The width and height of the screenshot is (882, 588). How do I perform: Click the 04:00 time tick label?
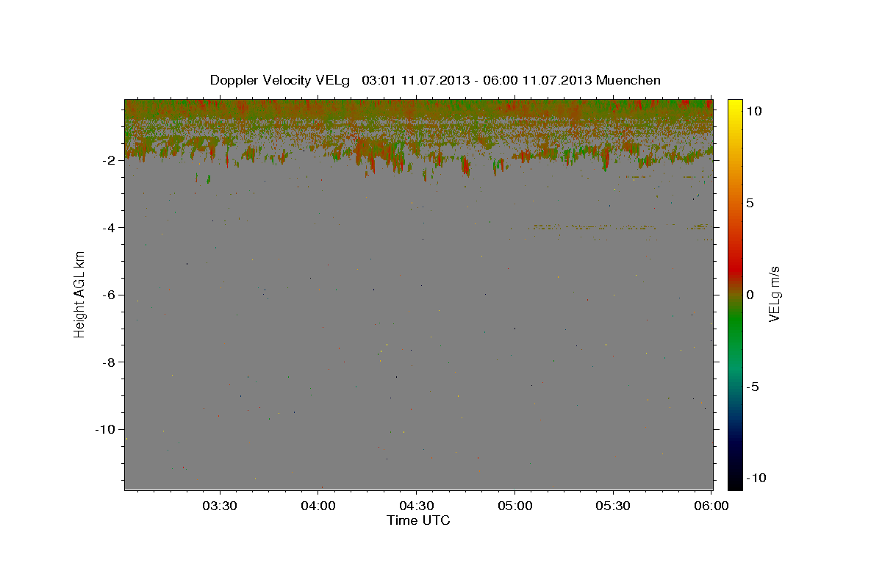tap(319, 506)
